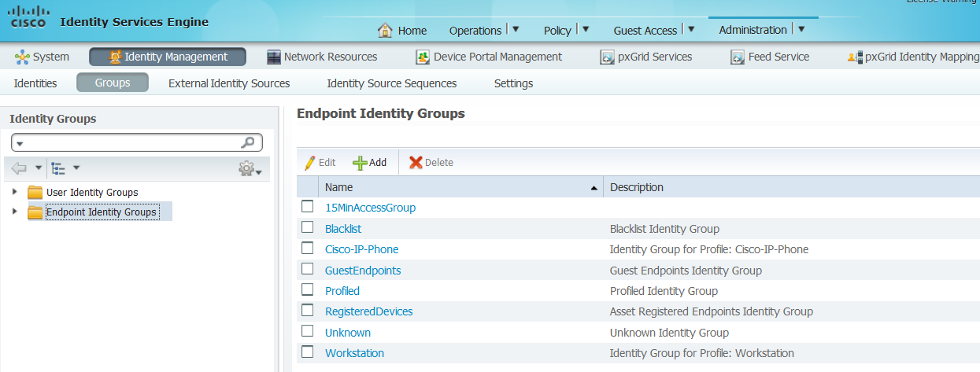Tick the GuestEndpoints checkbox
The height and width of the screenshot is (372, 980).
308,269
